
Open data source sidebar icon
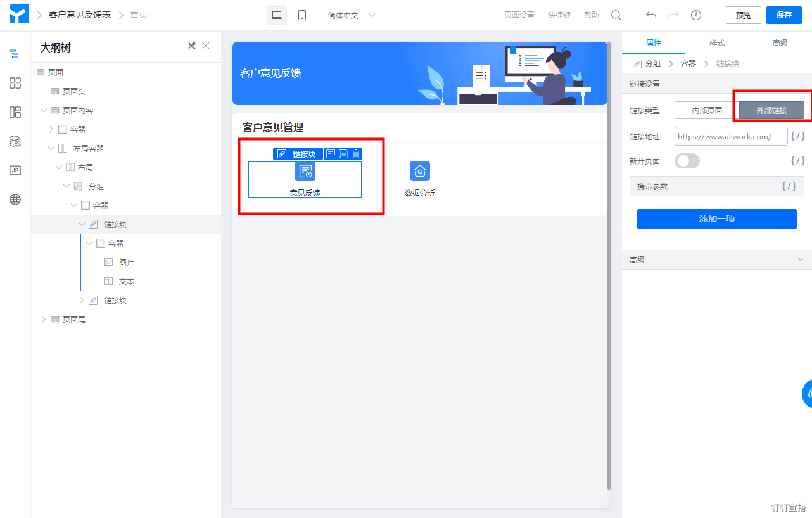(x=15, y=141)
